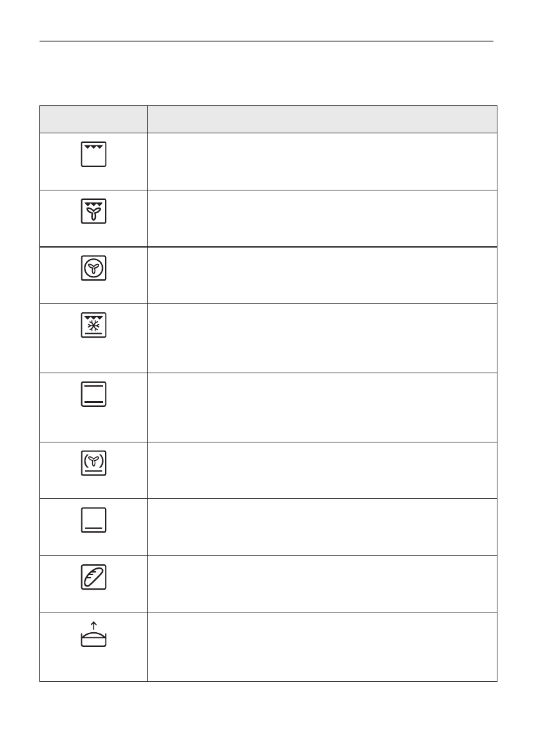Select the grill icon with three triangles
533x756 pixels.
(93, 154)
